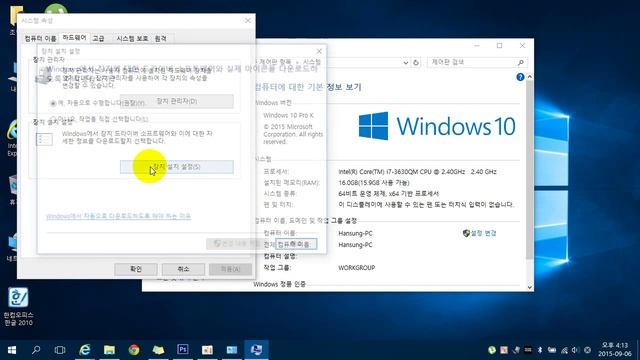This screenshot has height=360, width=640.
Task: Click the search magnifier in 제어판 검색
Action: click(520, 62)
